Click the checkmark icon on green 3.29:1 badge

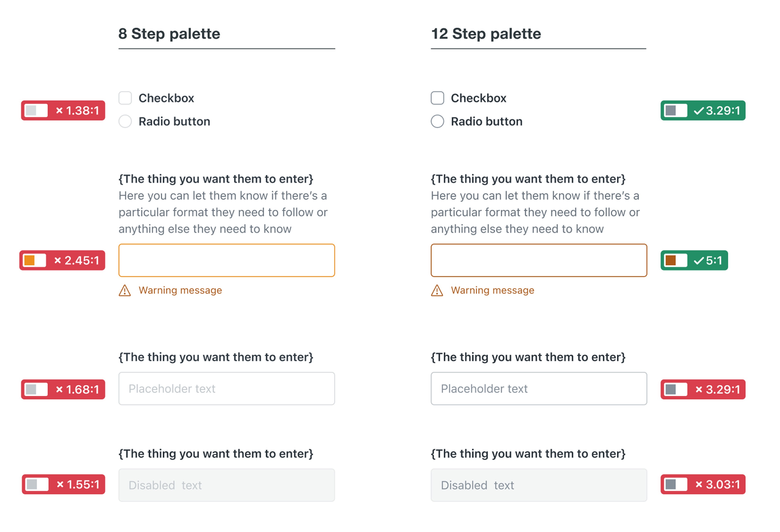[699, 111]
